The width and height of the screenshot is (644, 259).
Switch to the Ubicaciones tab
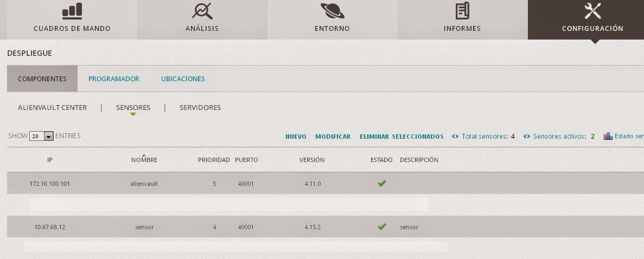coord(183,79)
